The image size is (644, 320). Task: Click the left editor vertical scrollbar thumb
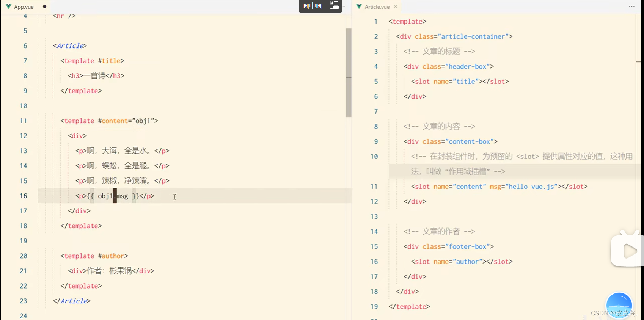pos(349,72)
